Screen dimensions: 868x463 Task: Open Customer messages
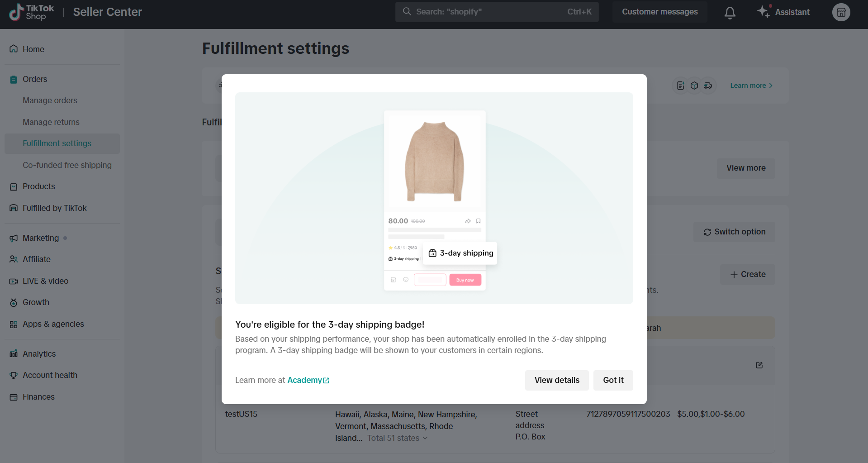[x=659, y=12]
